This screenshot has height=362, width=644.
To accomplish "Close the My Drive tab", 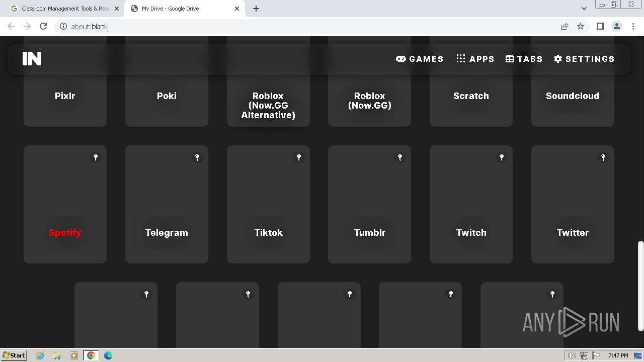I will (237, 9).
